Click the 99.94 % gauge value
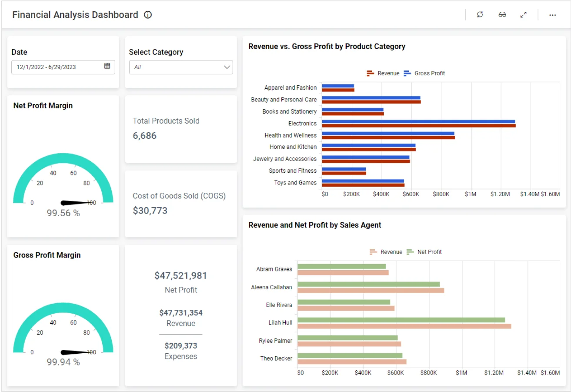Screen dimensions: 571x392 click(x=63, y=362)
